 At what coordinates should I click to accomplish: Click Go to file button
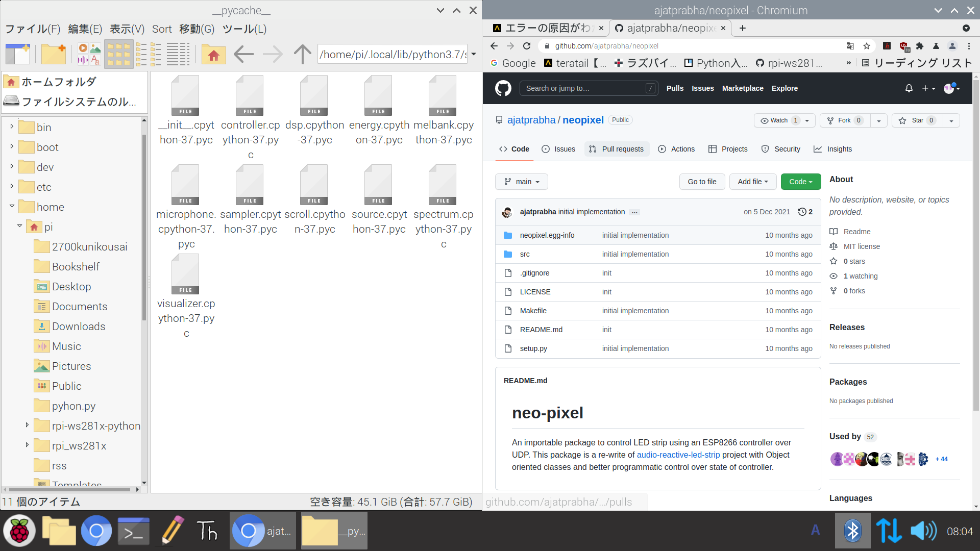click(x=702, y=182)
